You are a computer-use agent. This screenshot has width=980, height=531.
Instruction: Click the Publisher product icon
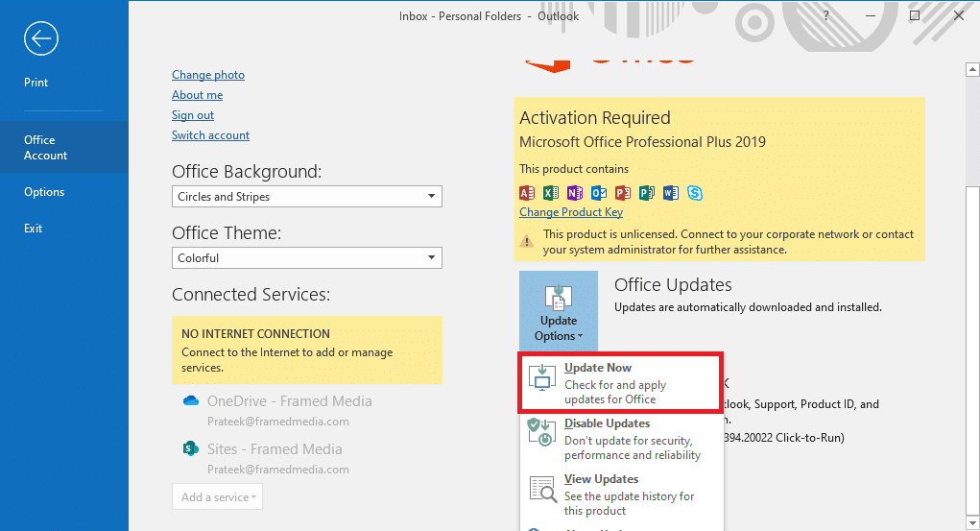coord(646,193)
